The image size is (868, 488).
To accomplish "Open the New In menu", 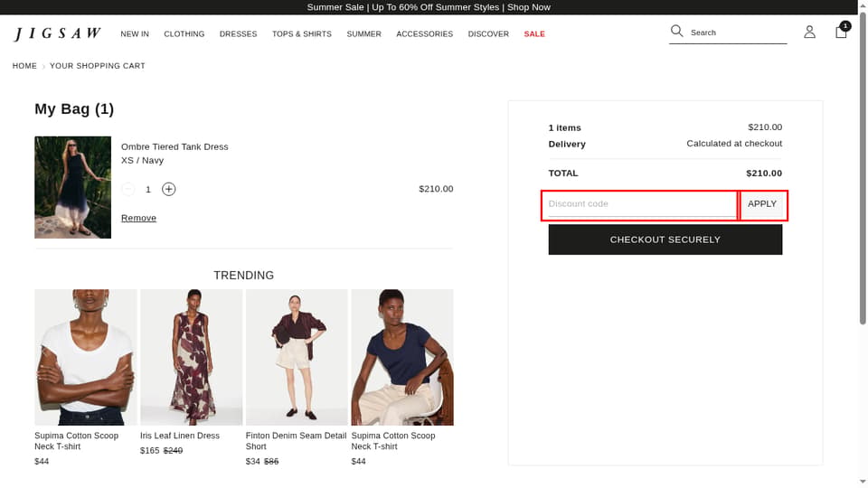I will (x=135, y=33).
